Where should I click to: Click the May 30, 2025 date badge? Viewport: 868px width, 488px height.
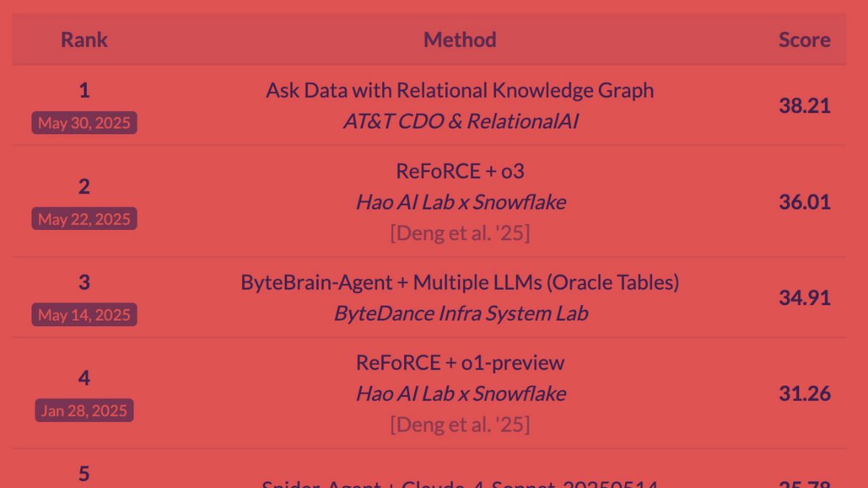click(84, 123)
